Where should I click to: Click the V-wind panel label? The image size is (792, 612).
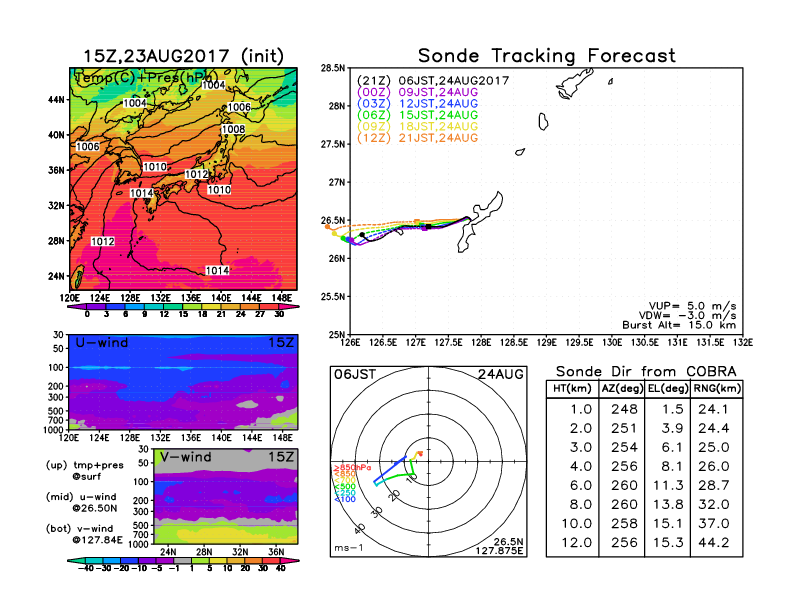point(185,457)
